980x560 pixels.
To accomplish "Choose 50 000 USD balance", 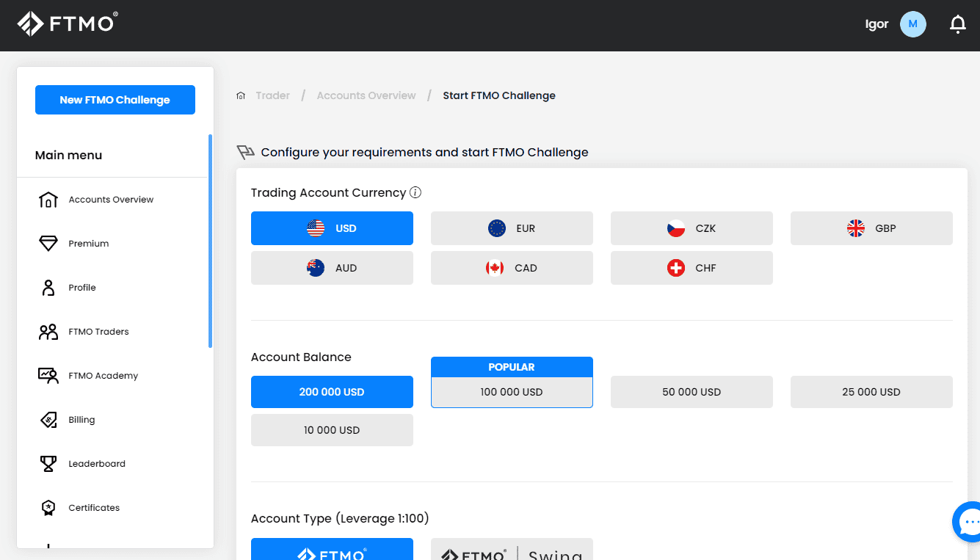I will (692, 392).
